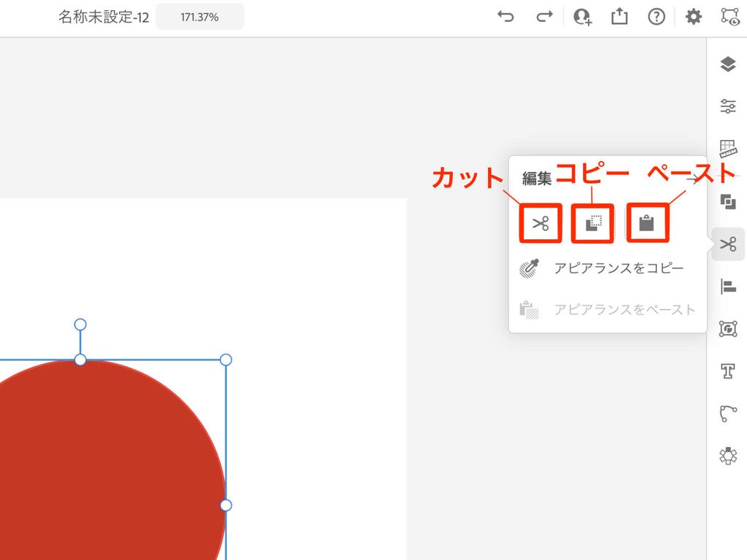
Task: Open the invite collaborator icon
Action: pyautogui.click(x=582, y=17)
